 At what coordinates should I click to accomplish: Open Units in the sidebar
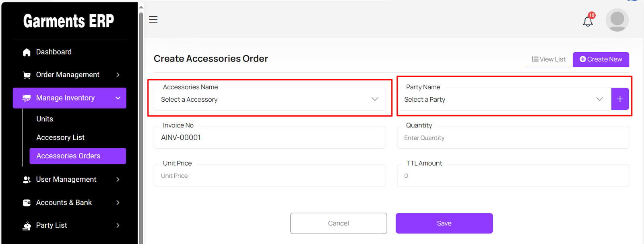[x=45, y=119]
